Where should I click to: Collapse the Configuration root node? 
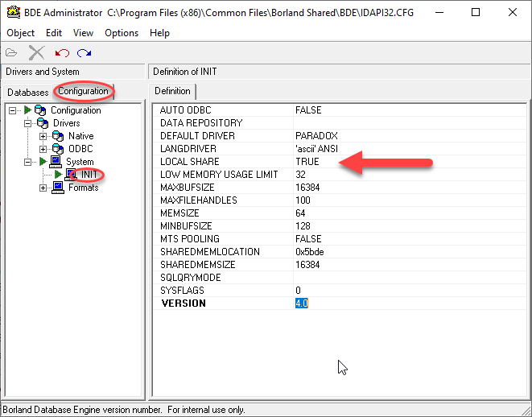[13, 110]
